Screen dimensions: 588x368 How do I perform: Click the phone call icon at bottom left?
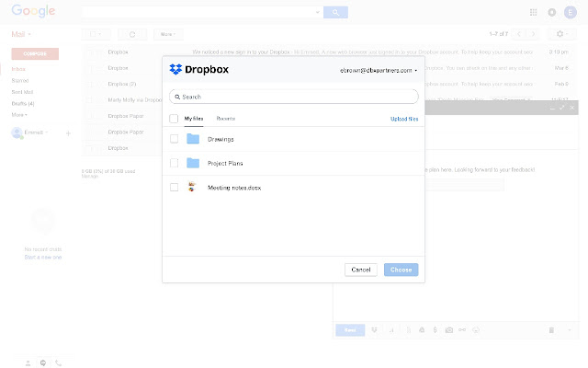[x=58, y=363]
